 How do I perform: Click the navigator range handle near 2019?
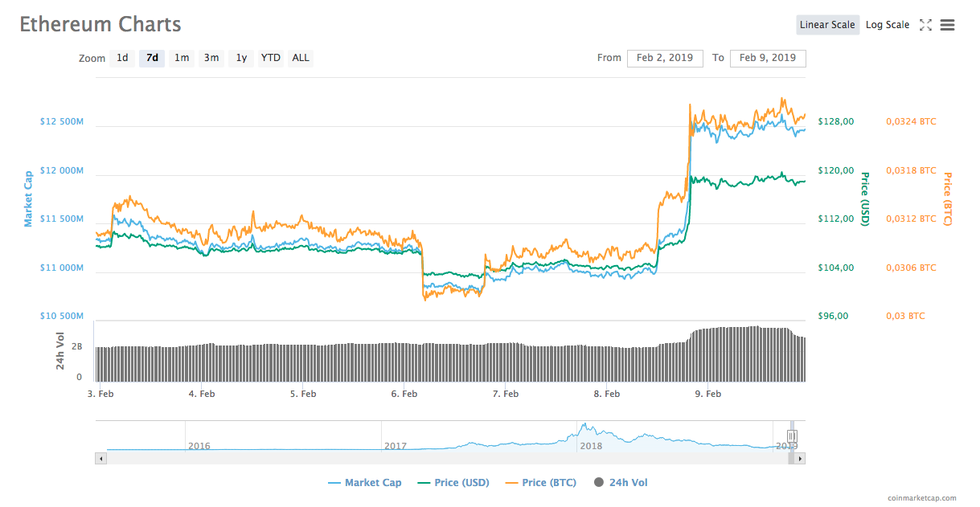[x=790, y=436]
